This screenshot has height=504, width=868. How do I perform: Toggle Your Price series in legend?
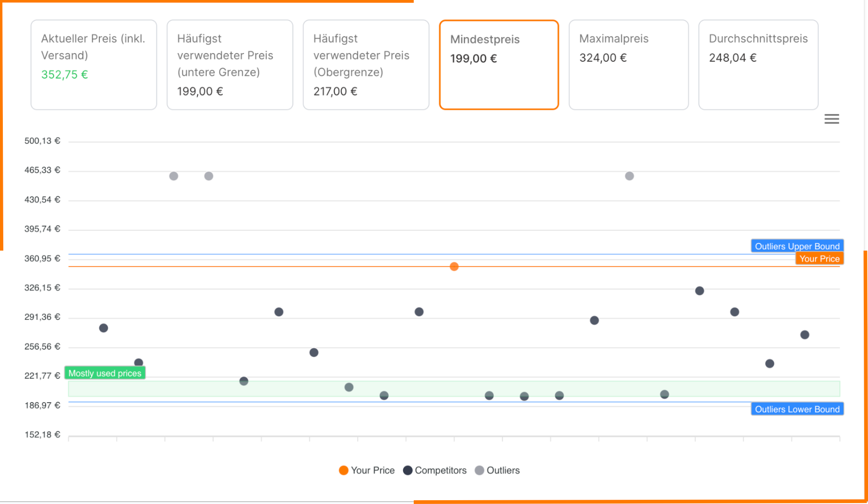click(367, 470)
